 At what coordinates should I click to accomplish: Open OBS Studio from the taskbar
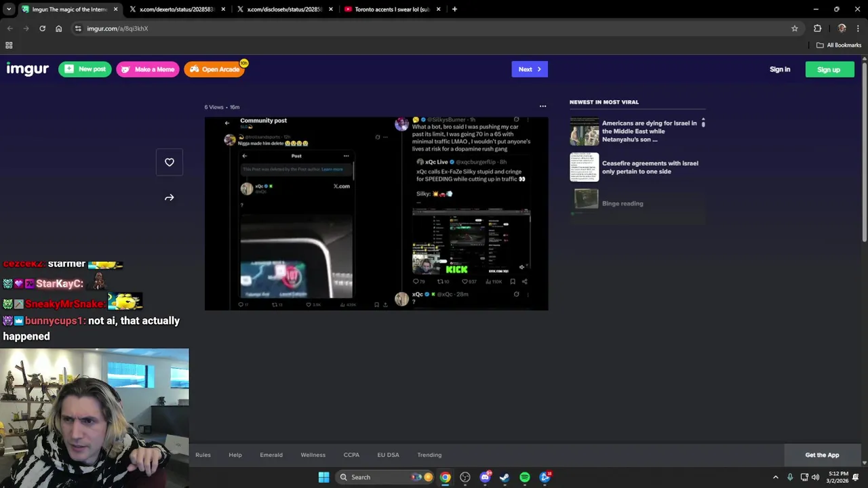(x=465, y=477)
